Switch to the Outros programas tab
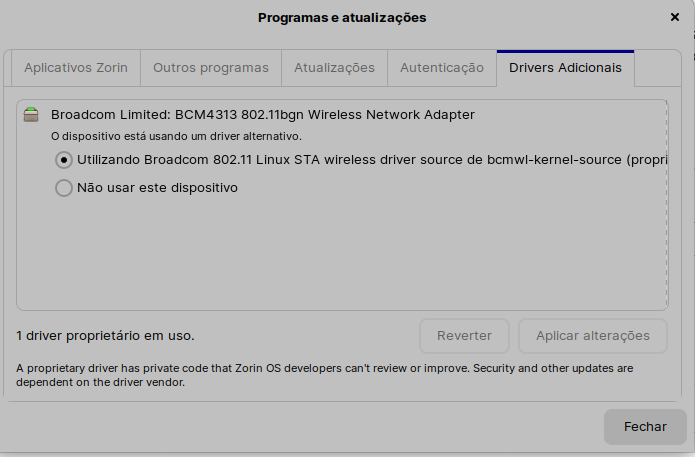 pos(211,68)
